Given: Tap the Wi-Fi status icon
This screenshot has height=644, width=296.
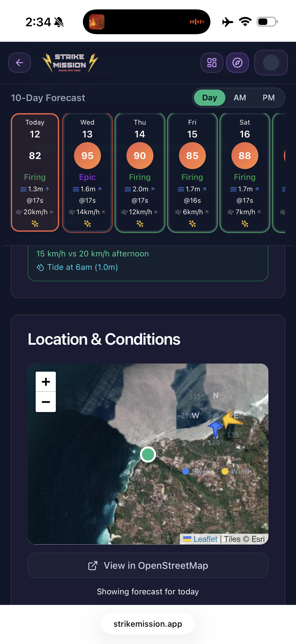Looking at the screenshot, I should (245, 22).
